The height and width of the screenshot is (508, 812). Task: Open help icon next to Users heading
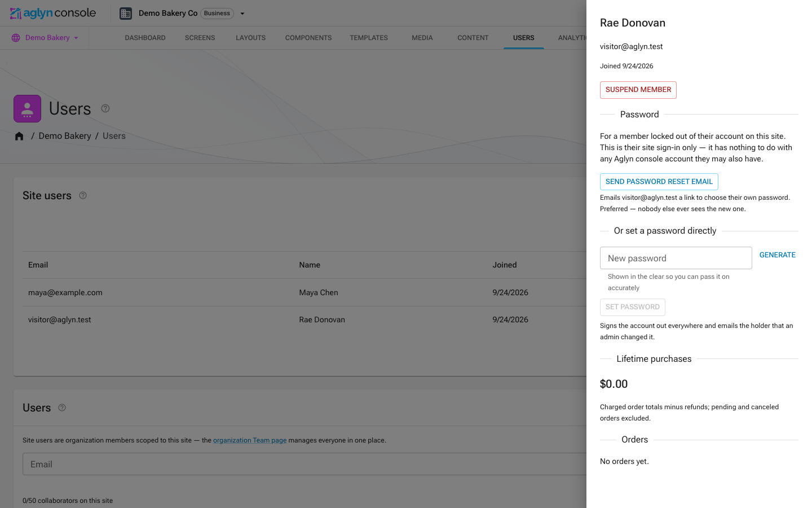point(105,108)
